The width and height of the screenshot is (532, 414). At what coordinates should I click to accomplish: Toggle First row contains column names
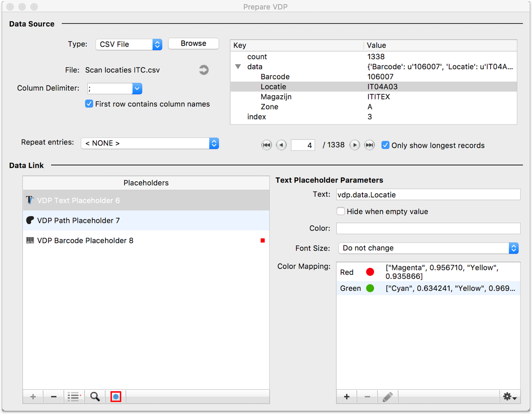[x=89, y=104]
